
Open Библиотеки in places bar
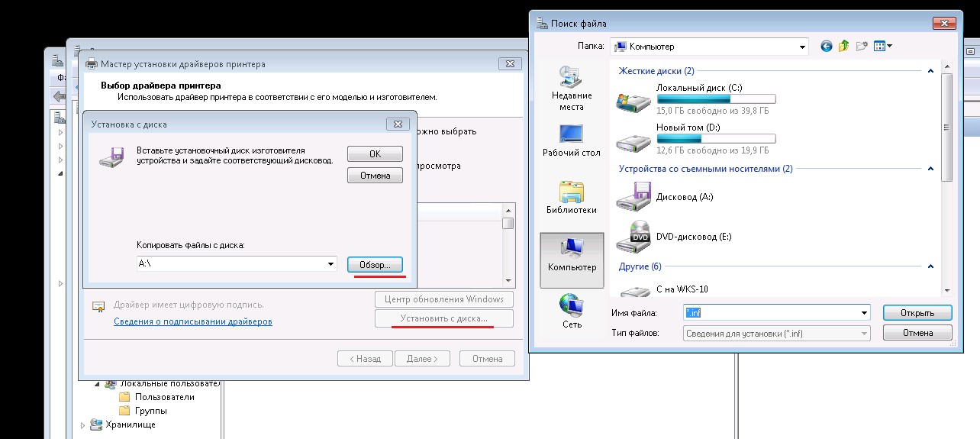point(571,197)
